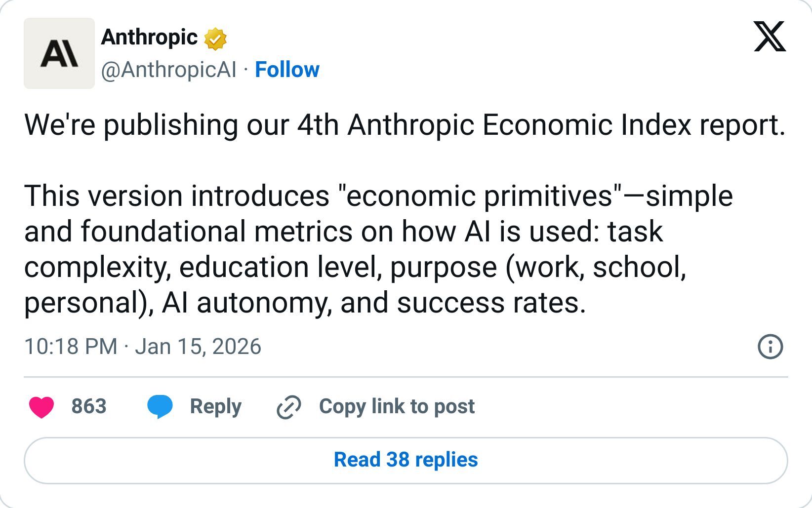Click the Anthropic display name

point(149,38)
